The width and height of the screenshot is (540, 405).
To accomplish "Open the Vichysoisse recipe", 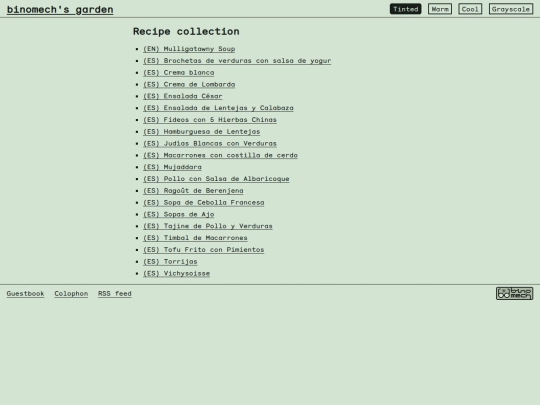I will pyautogui.click(x=176, y=273).
